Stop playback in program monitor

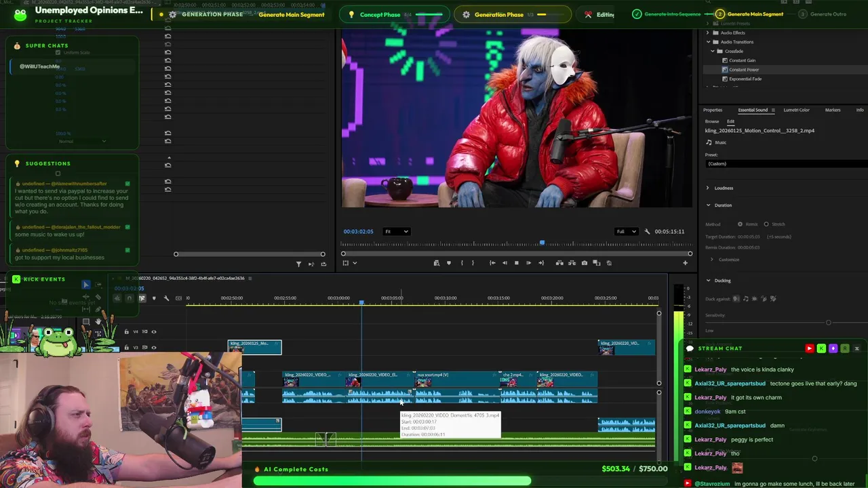pyautogui.click(x=517, y=263)
